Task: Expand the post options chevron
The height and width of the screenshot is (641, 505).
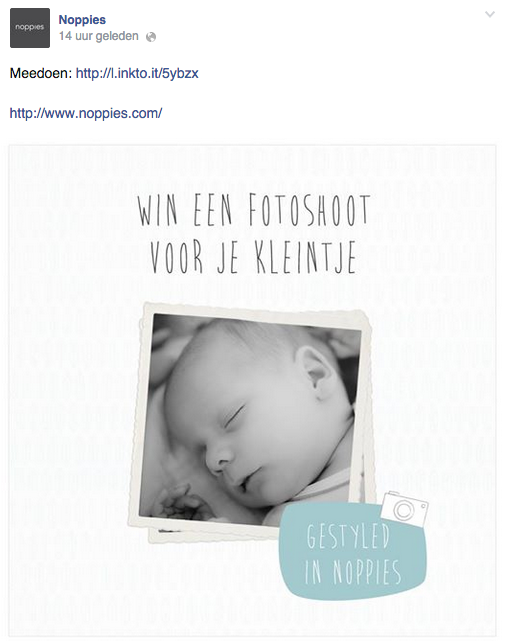Action: [489, 14]
